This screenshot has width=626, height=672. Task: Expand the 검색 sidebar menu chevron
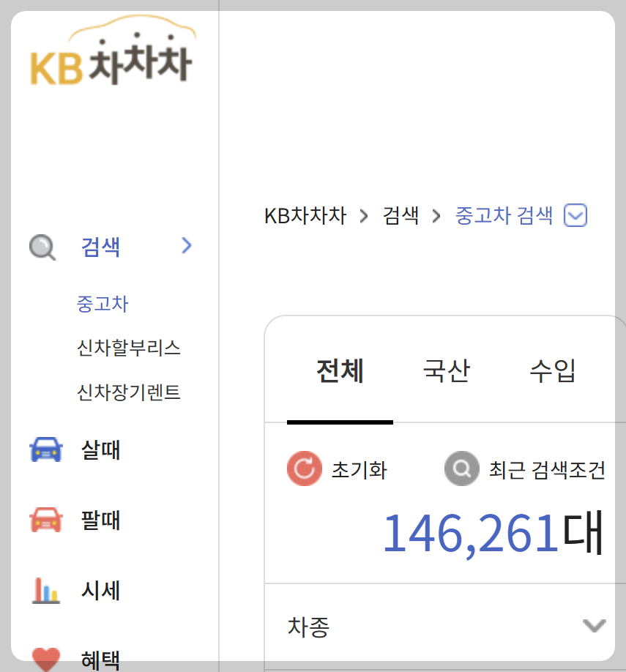186,247
